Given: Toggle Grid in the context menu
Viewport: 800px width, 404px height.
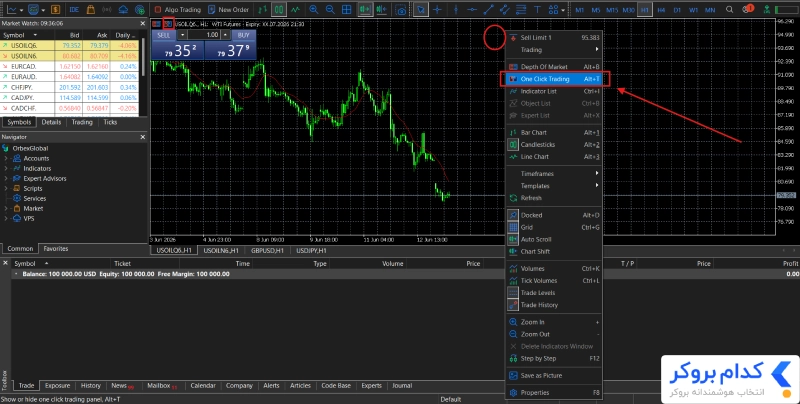Looking at the screenshot, I should [x=554, y=228].
